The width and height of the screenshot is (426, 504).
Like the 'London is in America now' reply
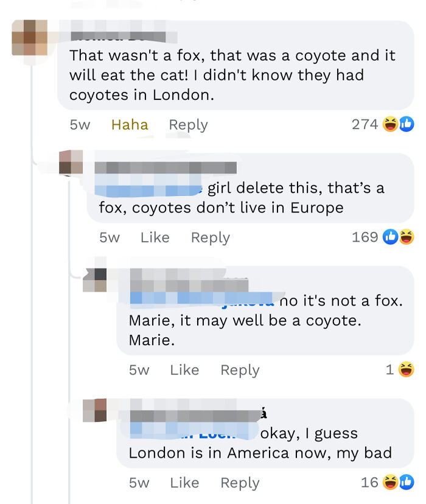pyautogui.click(x=184, y=482)
